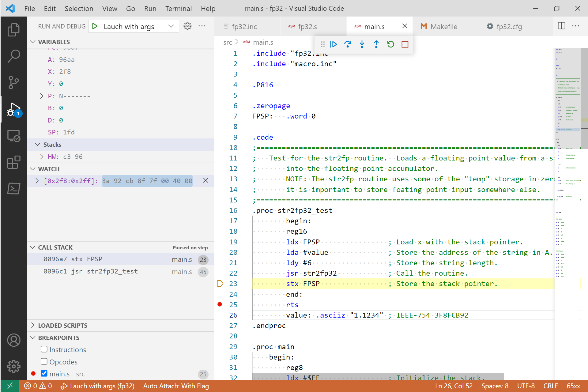Image resolution: width=588 pixels, height=392 pixels.
Task: Open the Search view in the activity bar
Action: pyautogui.click(x=13, y=56)
